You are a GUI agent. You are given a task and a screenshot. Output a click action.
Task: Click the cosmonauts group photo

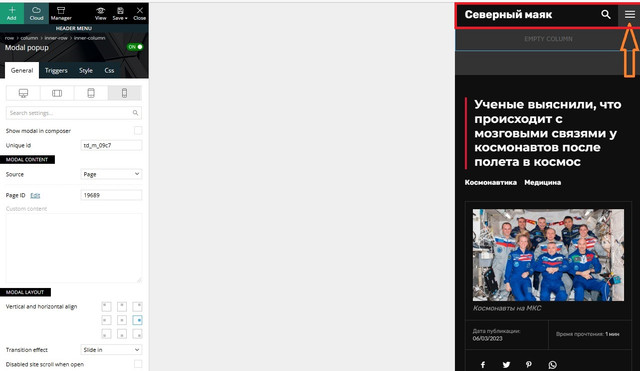548,255
